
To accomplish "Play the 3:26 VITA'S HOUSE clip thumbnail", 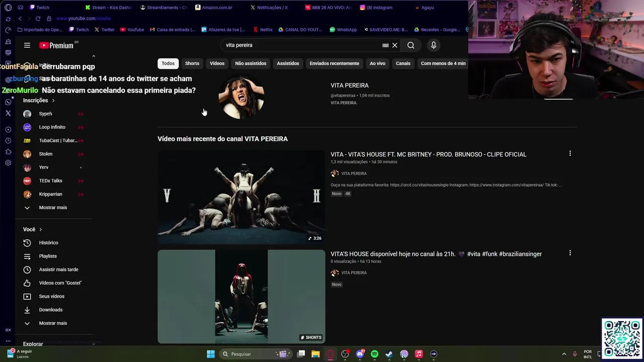I will pos(242,198).
